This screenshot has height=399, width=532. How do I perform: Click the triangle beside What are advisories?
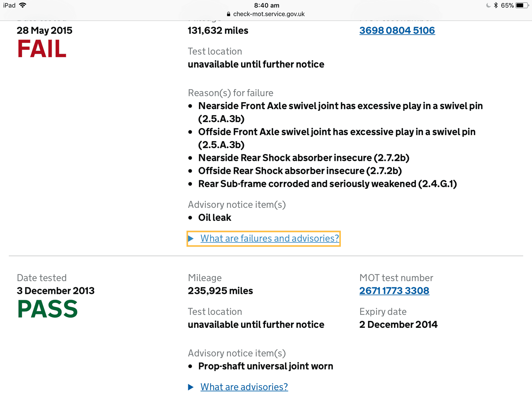(x=191, y=387)
